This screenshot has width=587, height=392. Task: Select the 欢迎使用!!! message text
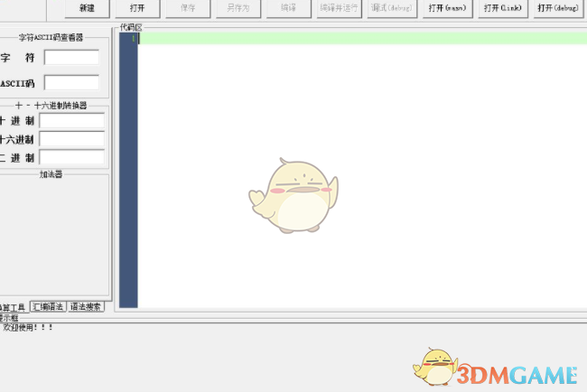coord(28,327)
